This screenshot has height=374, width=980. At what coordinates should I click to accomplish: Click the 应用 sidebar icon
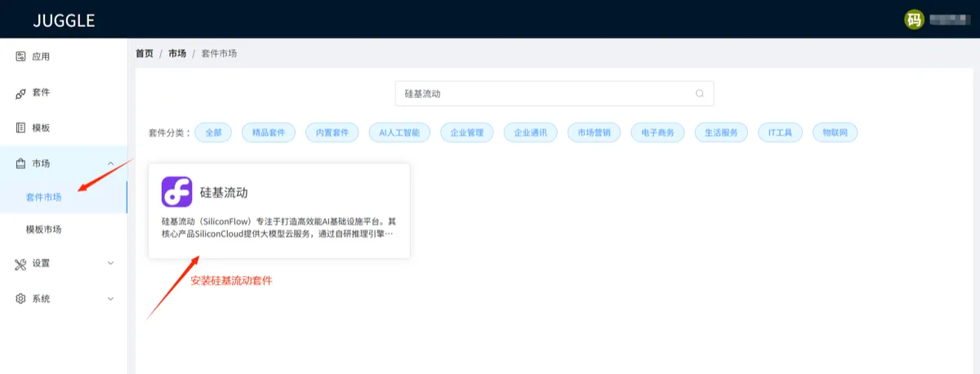click(x=21, y=56)
